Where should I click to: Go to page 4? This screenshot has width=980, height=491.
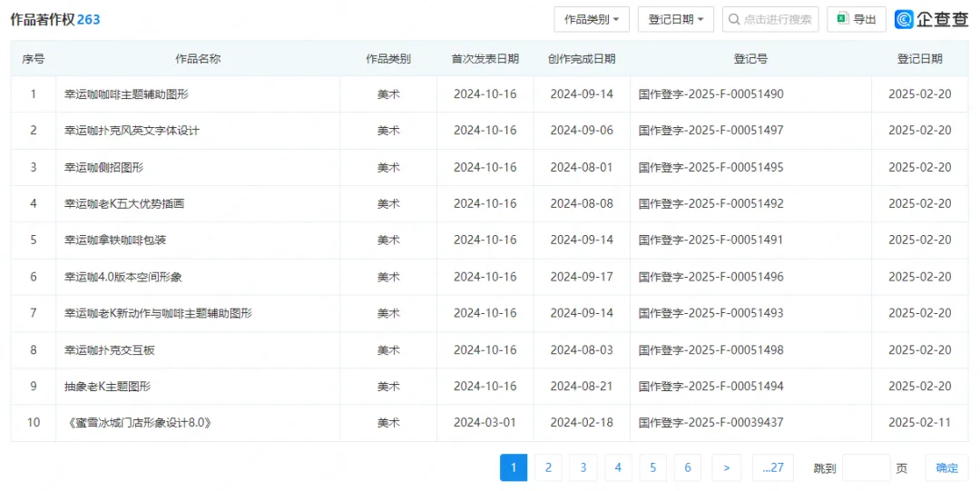[x=618, y=467]
